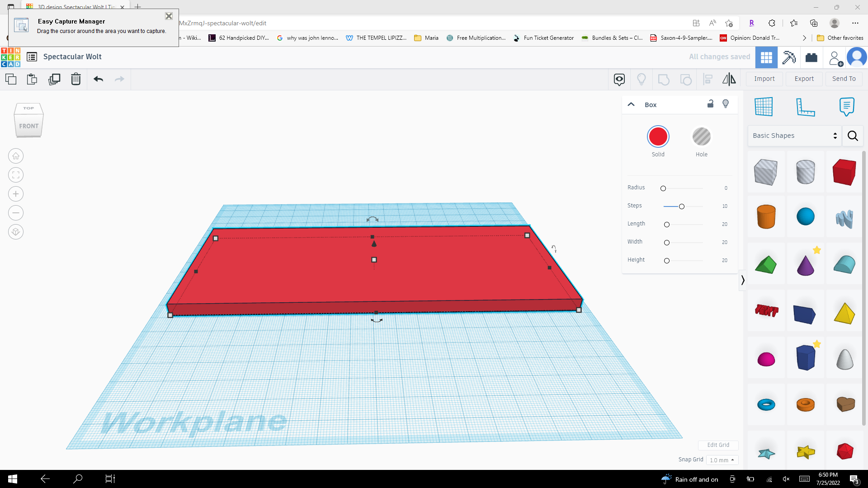
Task: Select the blue Sphere shape
Action: [x=805, y=216]
